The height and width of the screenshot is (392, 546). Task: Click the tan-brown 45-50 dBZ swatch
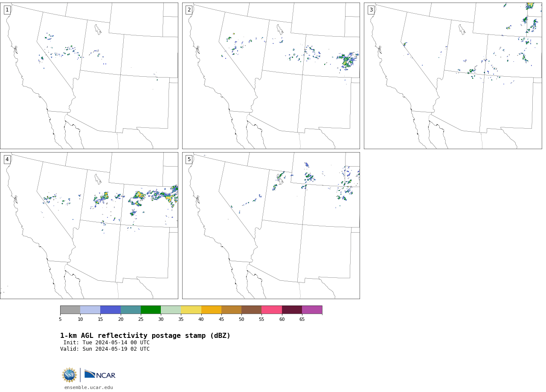click(x=231, y=310)
